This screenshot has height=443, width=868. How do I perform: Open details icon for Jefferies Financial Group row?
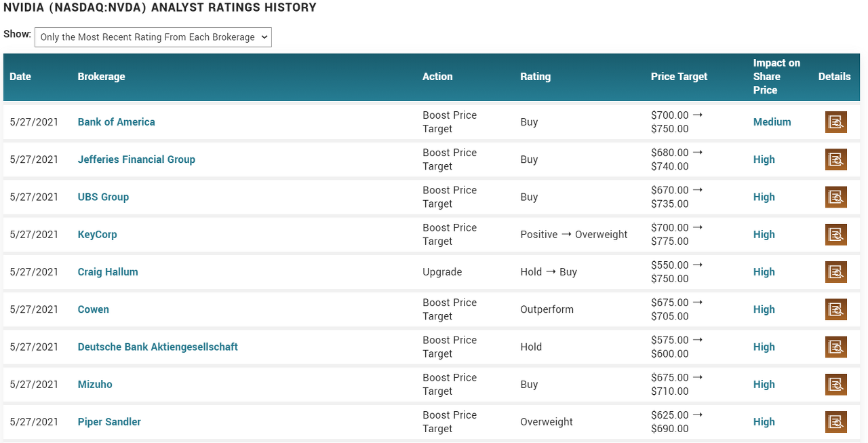pos(836,159)
